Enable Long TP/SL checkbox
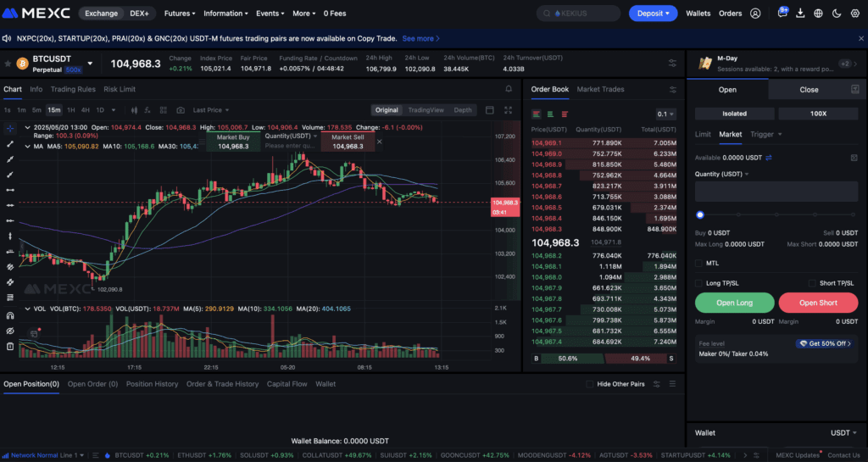868x462 pixels. click(698, 283)
